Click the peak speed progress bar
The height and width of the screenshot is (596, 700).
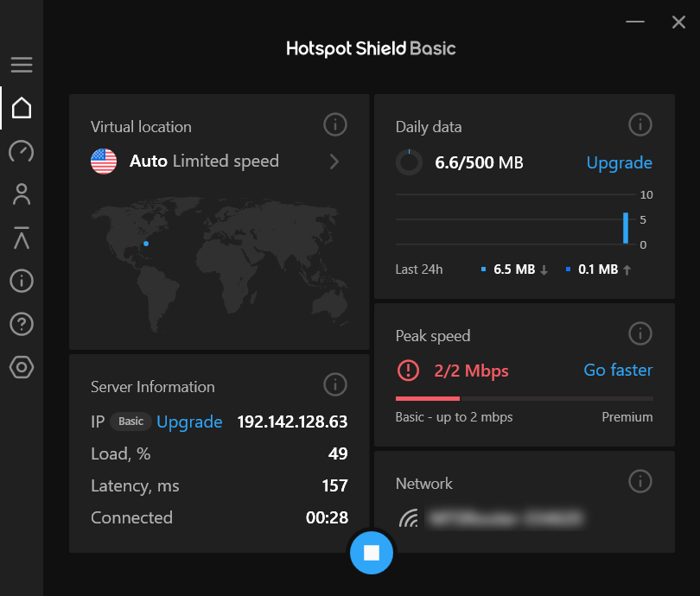[x=524, y=398]
